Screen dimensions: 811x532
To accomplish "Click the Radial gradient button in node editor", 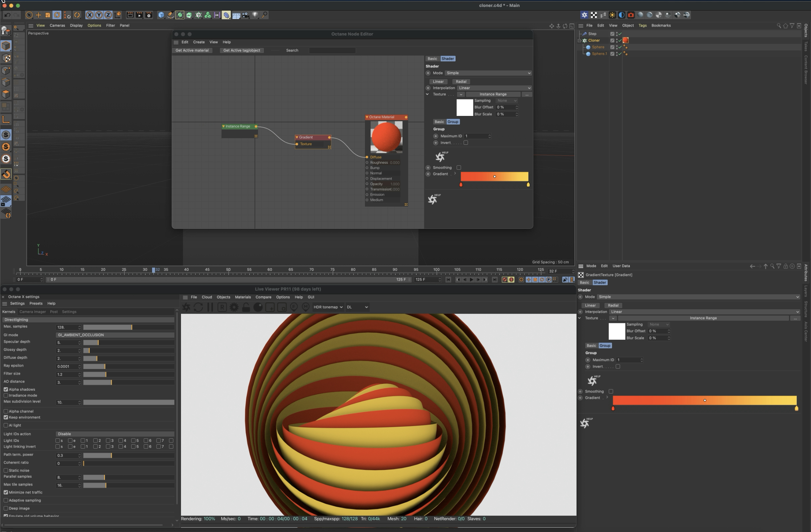I will tap(461, 82).
